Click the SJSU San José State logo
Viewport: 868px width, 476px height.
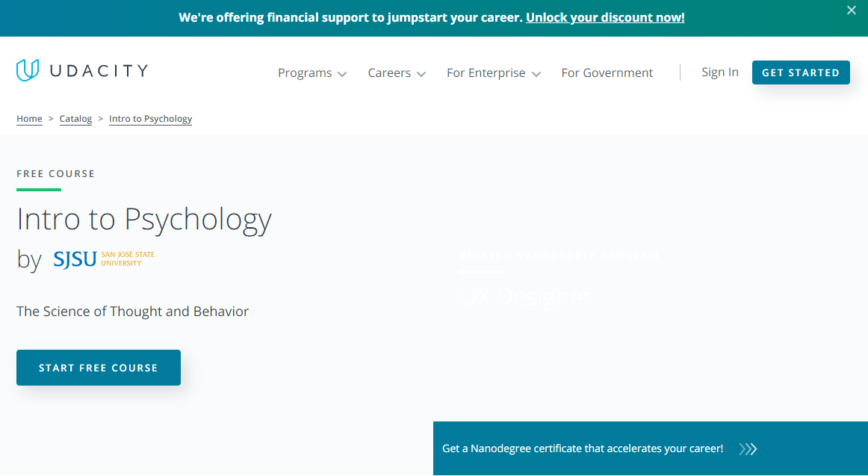click(x=104, y=259)
